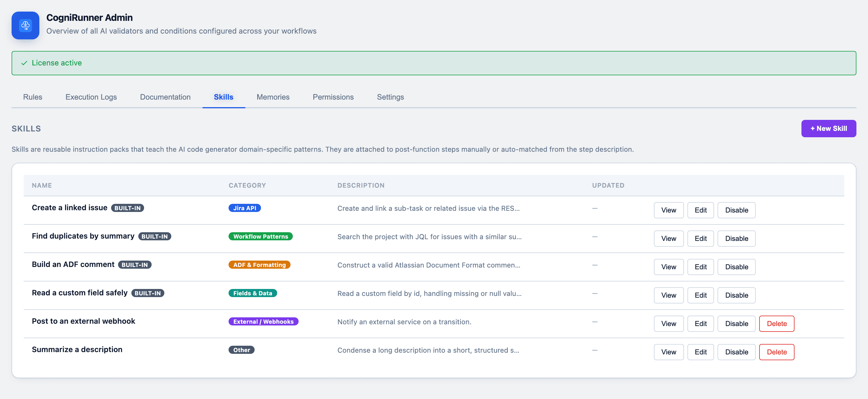Screen dimensions: 868x399
Task: Click the 'License active' banner text
Action: (57, 63)
